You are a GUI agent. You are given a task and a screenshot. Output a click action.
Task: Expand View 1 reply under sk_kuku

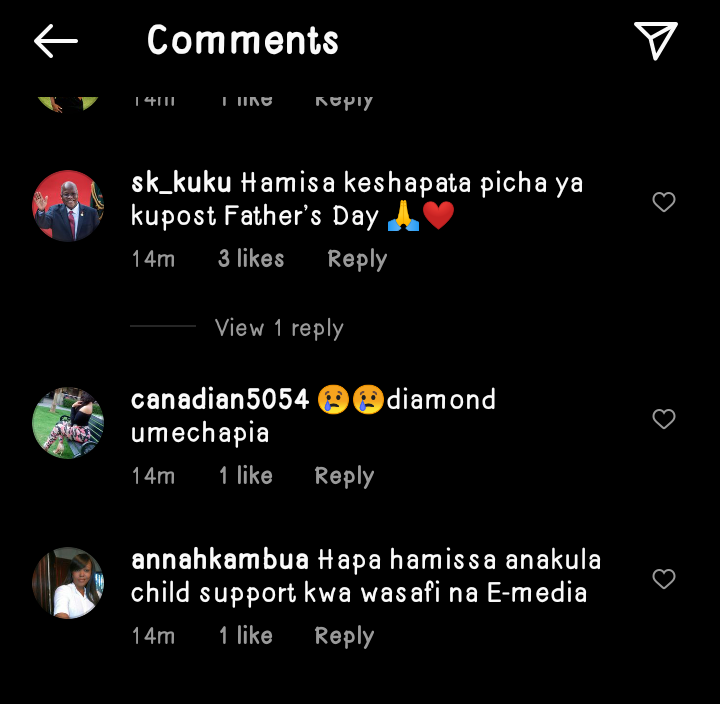[x=279, y=328]
